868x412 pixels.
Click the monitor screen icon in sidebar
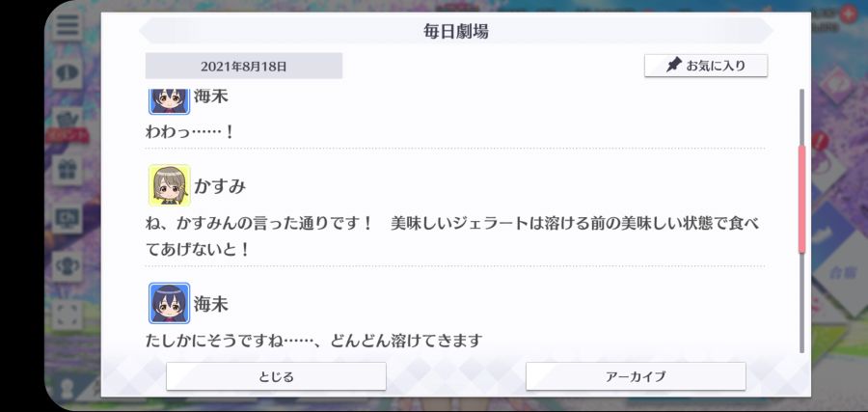point(68,218)
